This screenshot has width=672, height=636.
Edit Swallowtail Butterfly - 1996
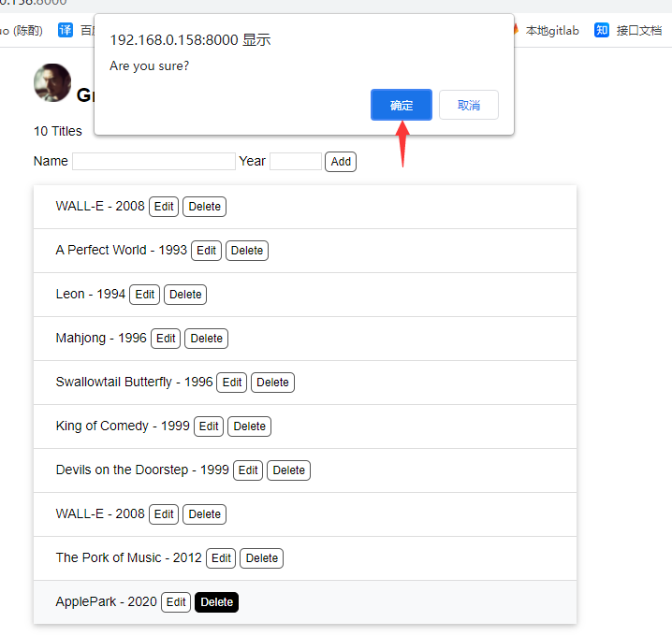point(232,383)
